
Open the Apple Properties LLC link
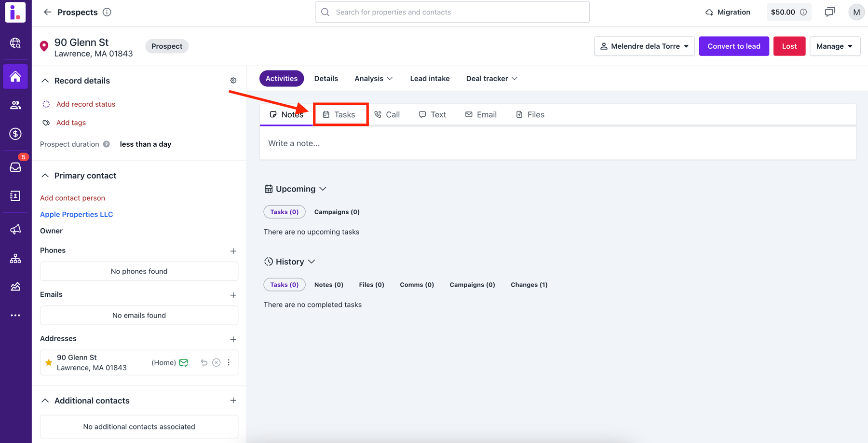(x=76, y=214)
